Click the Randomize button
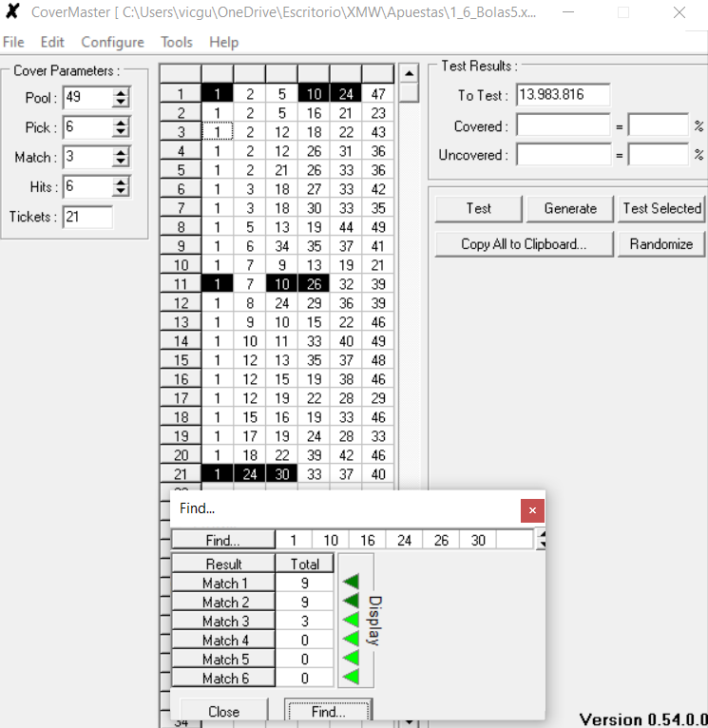The height and width of the screenshot is (728, 708). pyautogui.click(x=661, y=244)
